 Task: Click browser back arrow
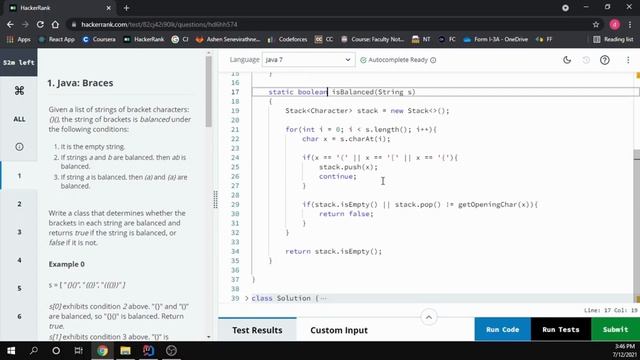pos(10,24)
